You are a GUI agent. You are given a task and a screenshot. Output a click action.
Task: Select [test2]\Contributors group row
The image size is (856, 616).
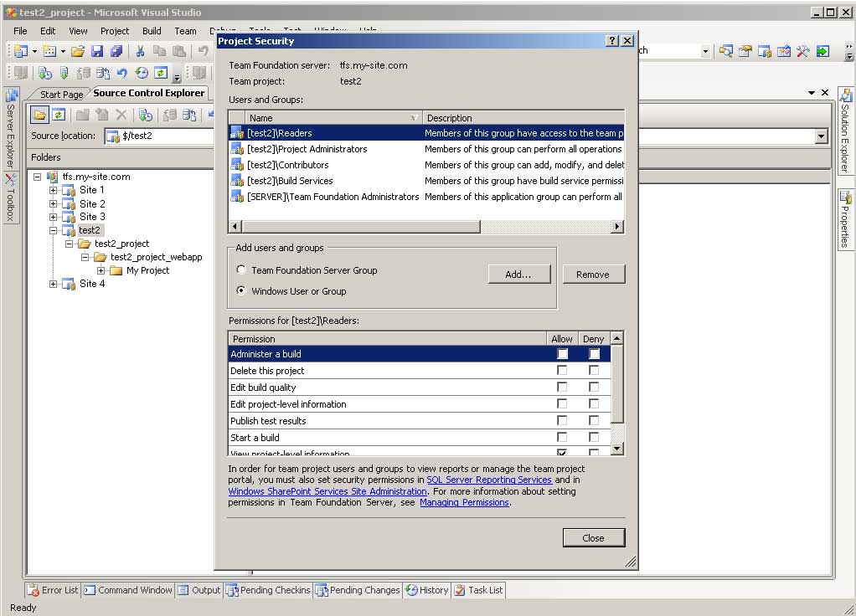pyautogui.click(x=425, y=165)
